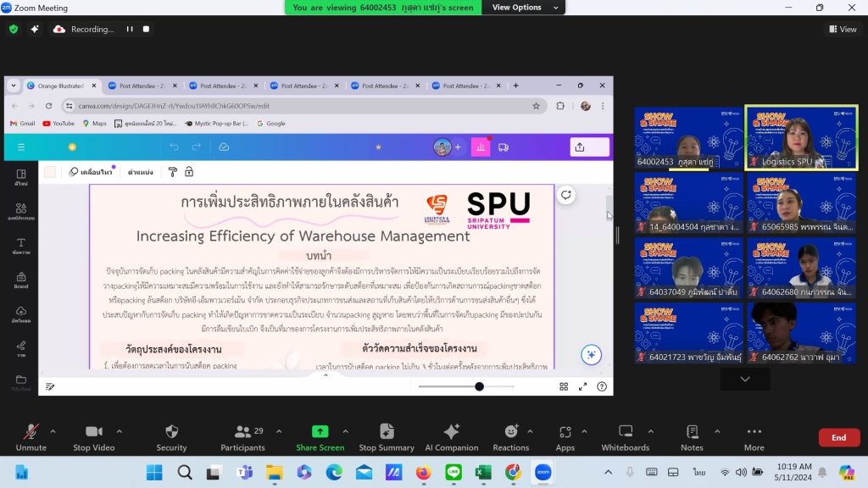Open the Gmail bookmark
The image size is (868, 488).
coord(22,124)
